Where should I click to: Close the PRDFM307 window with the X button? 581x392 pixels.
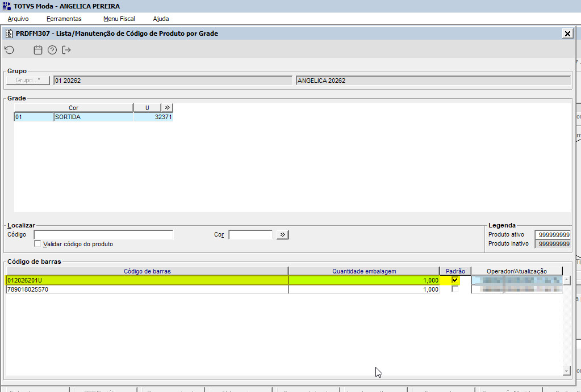point(567,33)
